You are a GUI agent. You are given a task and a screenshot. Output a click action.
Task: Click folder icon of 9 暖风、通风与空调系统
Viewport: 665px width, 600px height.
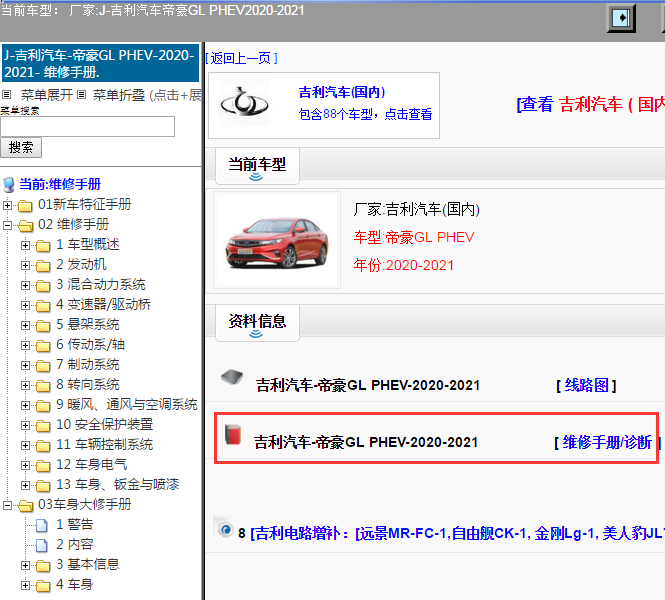click(x=43, y=406)
